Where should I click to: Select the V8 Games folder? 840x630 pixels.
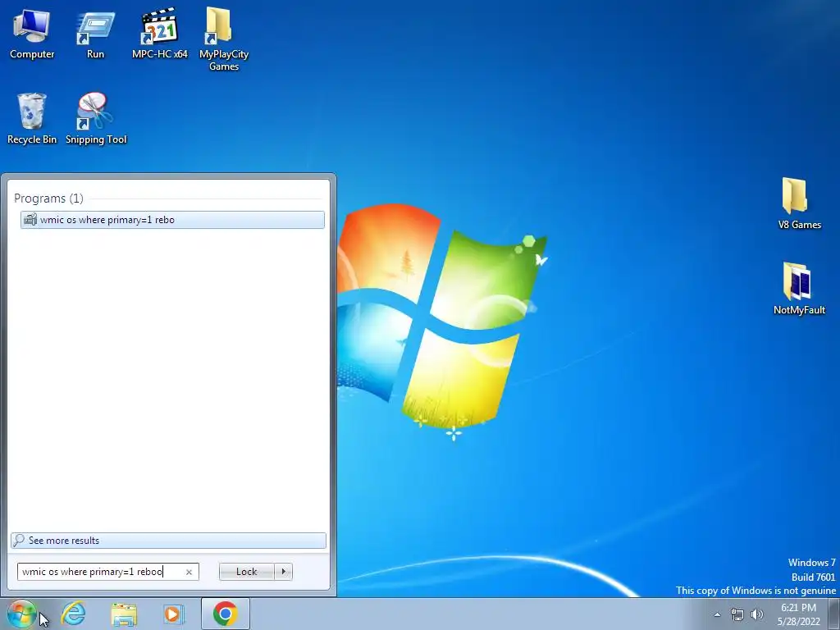click(799, 203)
